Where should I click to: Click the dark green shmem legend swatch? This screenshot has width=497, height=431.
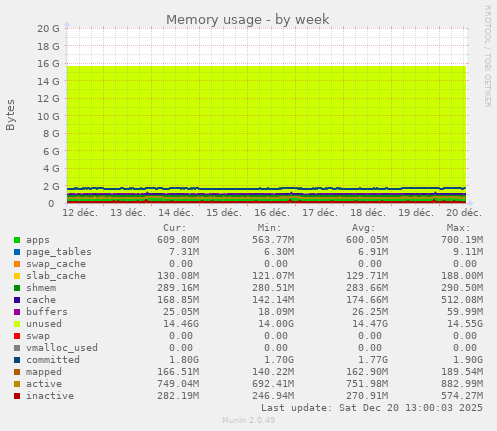pyautogui.click(x=17, y=288)
